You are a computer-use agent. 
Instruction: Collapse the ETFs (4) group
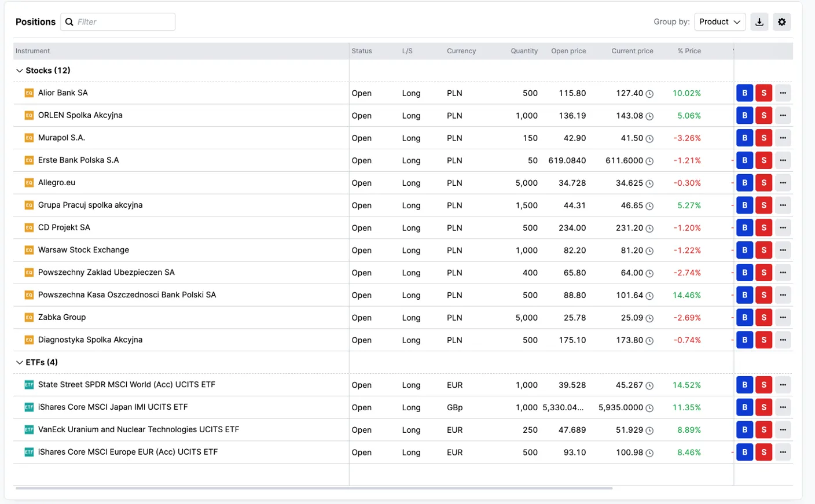(20, 362)
